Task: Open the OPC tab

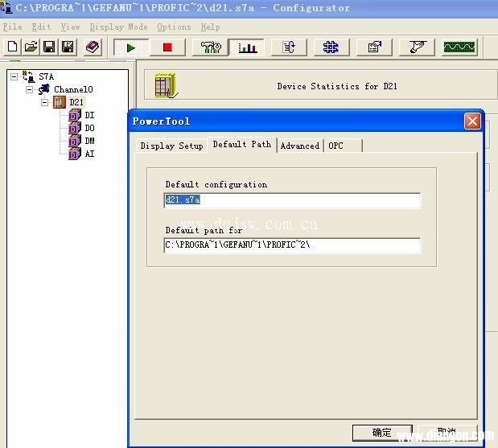Action: [x=335, y=146]
